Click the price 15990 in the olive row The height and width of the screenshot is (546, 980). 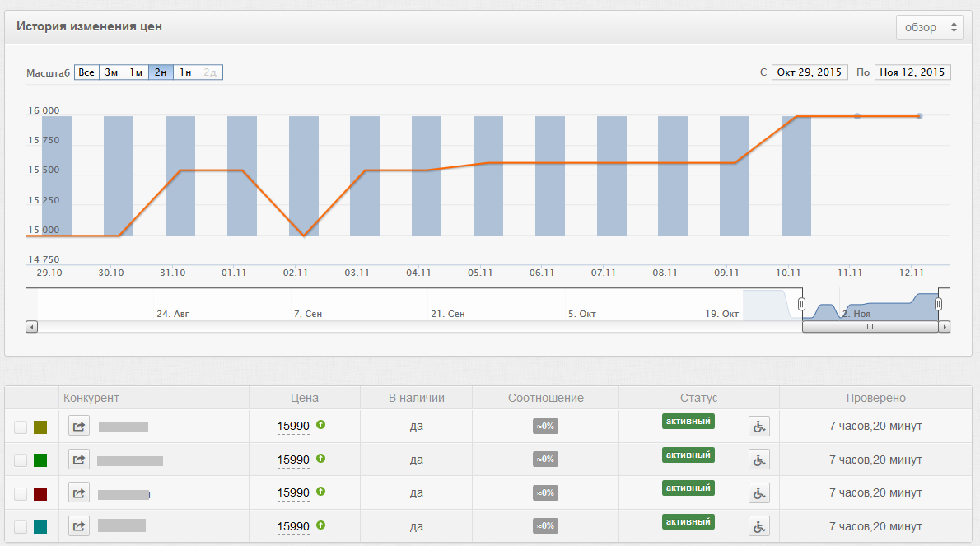coord(293,426)
